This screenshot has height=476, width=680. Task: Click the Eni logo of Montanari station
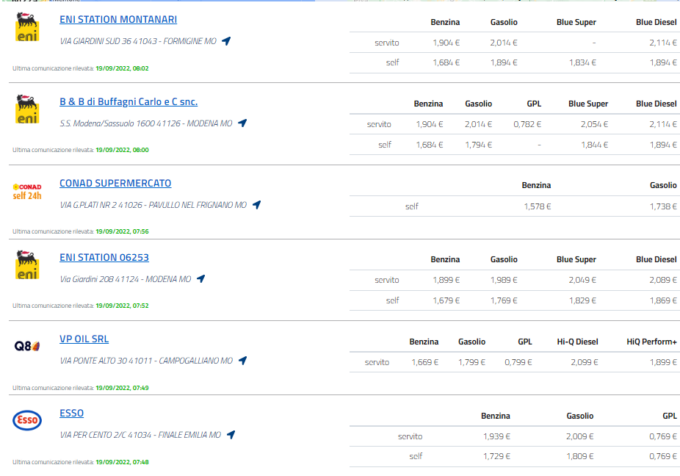point(27,27)
